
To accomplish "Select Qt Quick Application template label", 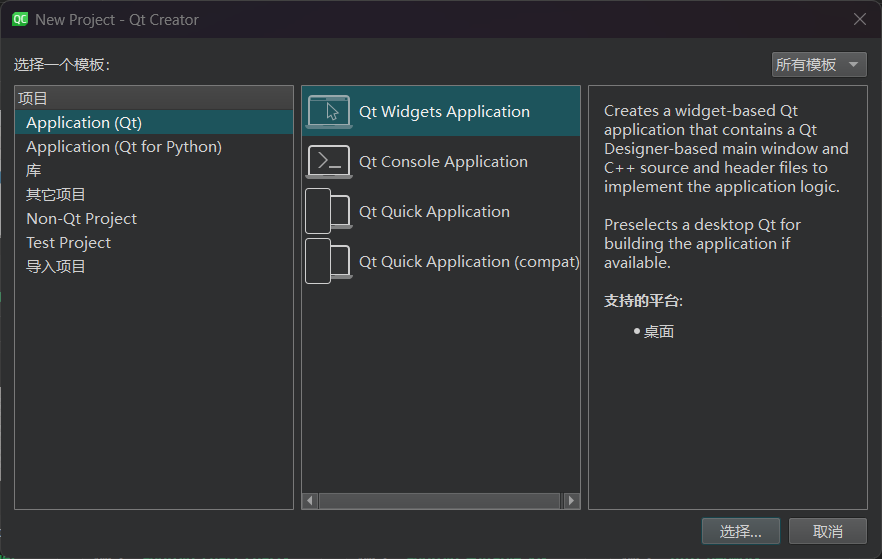I will click(x=434, y=212).
